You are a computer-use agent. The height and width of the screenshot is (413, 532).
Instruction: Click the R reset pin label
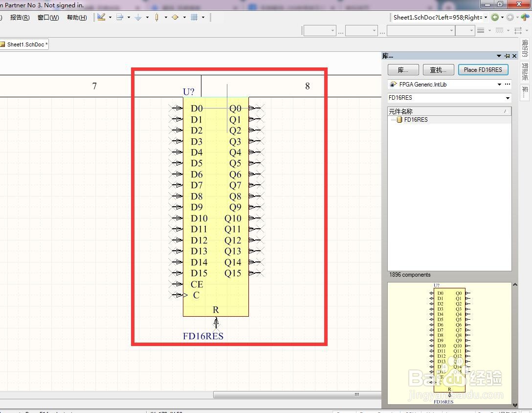[x=216, y=310]
